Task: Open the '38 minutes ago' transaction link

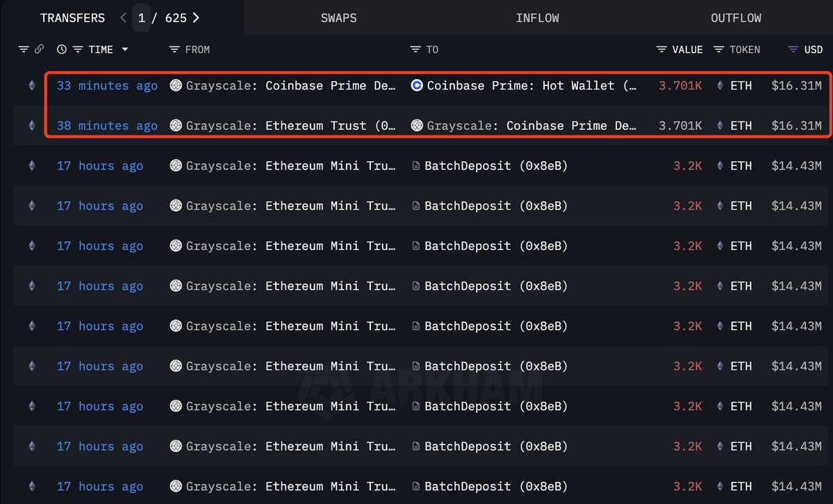Action: click(107, 126)
